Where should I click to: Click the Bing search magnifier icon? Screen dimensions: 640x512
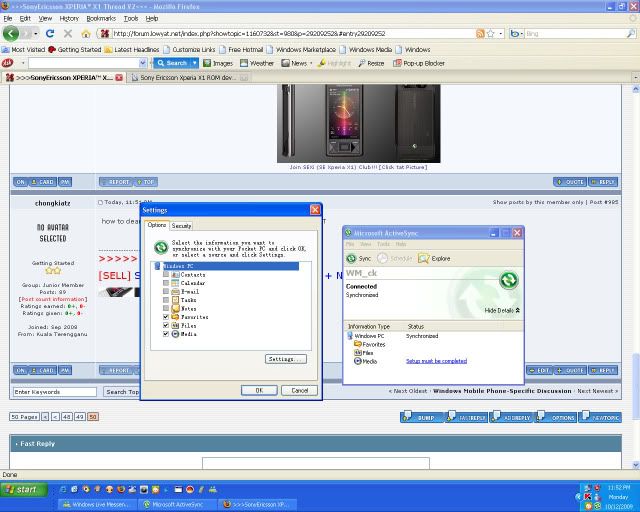pyautogui.click(x=631, y=34)
